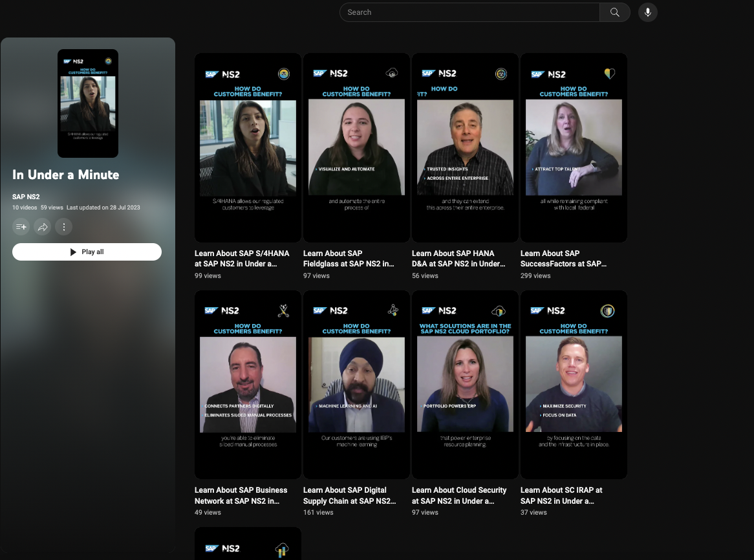The image size is (754, 560).
Task: Click into the Search input field
Action: tap(469, 12)
